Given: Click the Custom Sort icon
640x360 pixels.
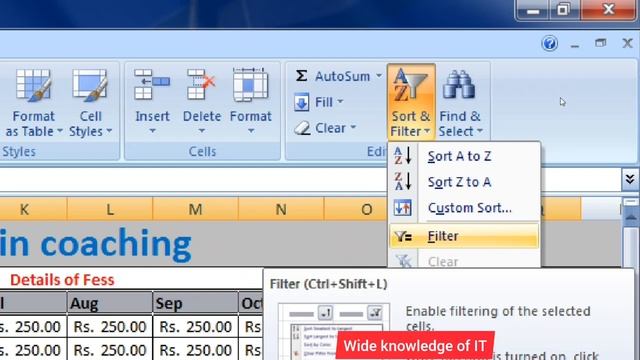Looking at the screenshot, I should click(402, 208).
